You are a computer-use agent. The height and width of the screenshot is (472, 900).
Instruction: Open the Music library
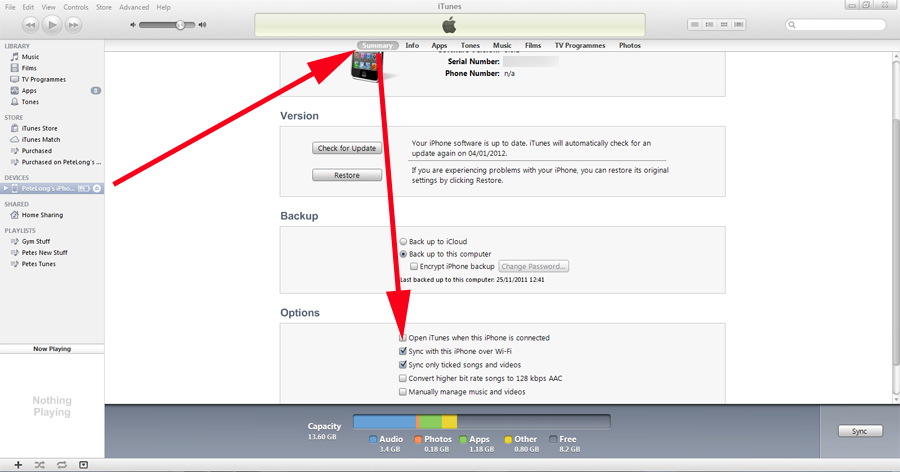tap(30, 57)
